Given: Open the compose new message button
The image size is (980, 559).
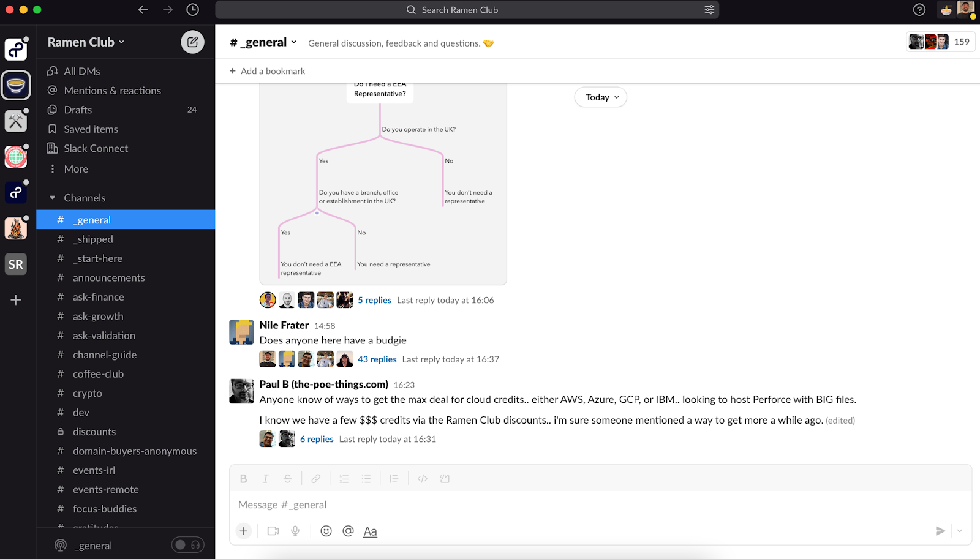Looking at the screenshot, I should (192, 42).
